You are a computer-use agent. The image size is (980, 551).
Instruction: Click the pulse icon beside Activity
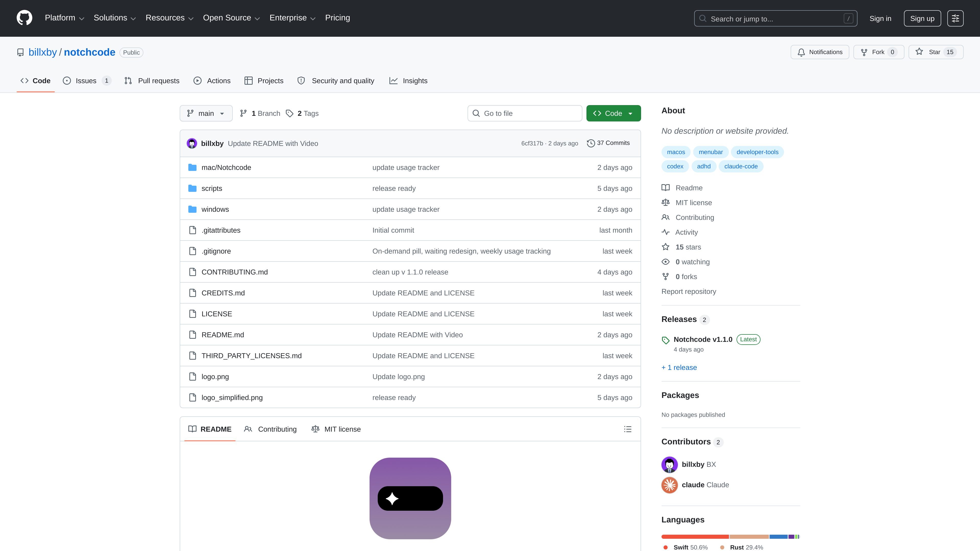(665, 232)
